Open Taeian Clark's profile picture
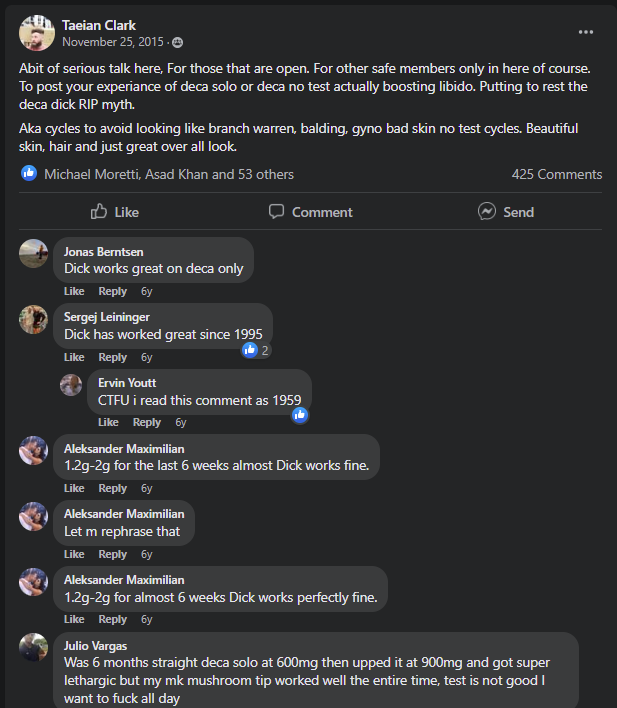The height and width of the screenshot is (708, 617). tap(37, 33)
